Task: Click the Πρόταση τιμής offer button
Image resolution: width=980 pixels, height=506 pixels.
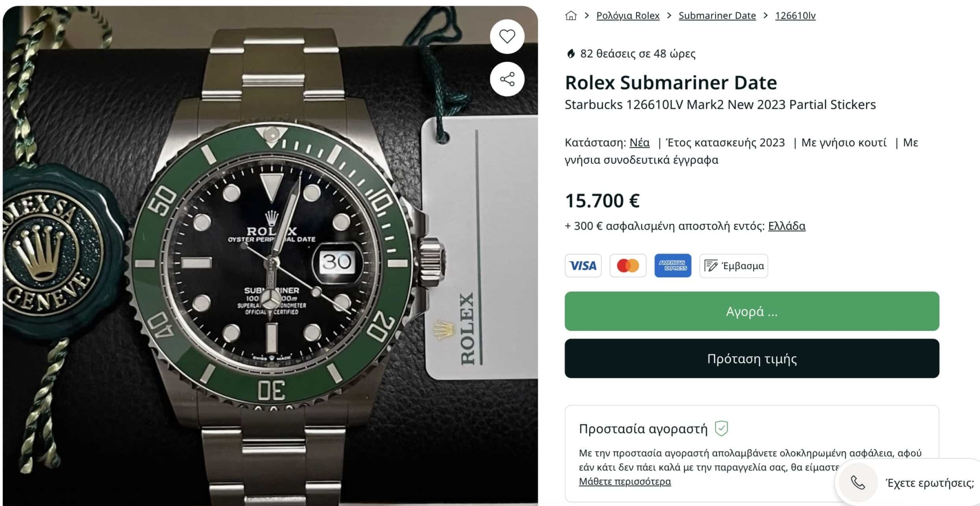Action: (751, 359)
